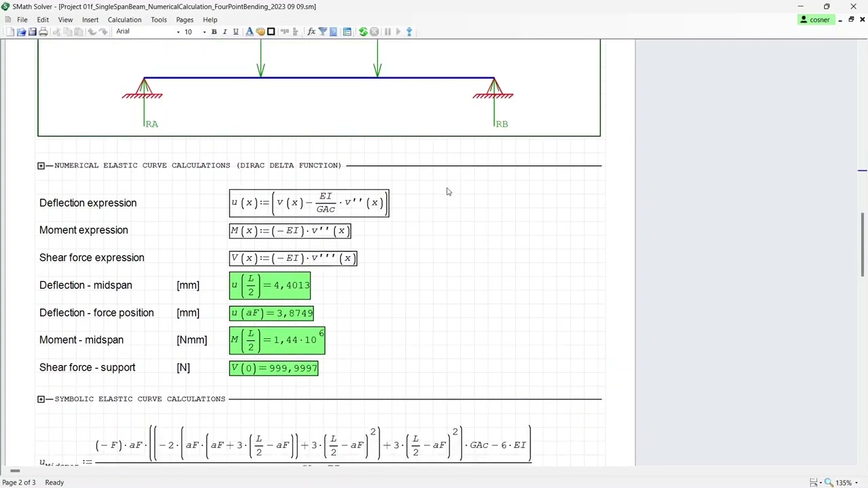The image size is (868, 488).
Task: Select the u(L/2)=4,4013 result
Action: pos(270,285)
